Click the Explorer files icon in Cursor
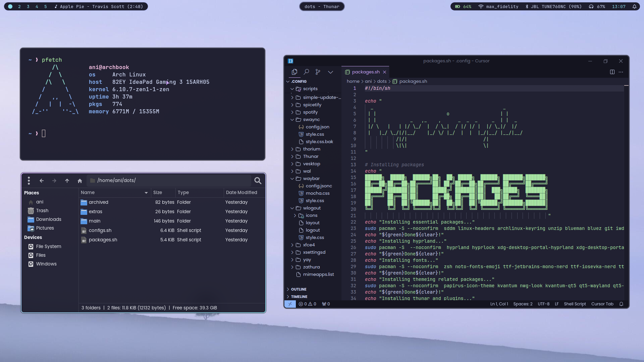 pyautogui.click(x=294, y=72)
